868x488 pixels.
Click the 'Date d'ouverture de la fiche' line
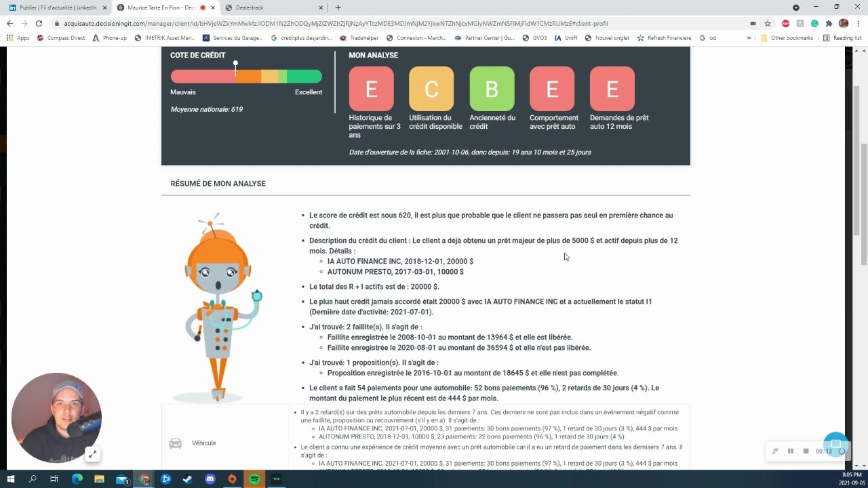tap(470, 152)
